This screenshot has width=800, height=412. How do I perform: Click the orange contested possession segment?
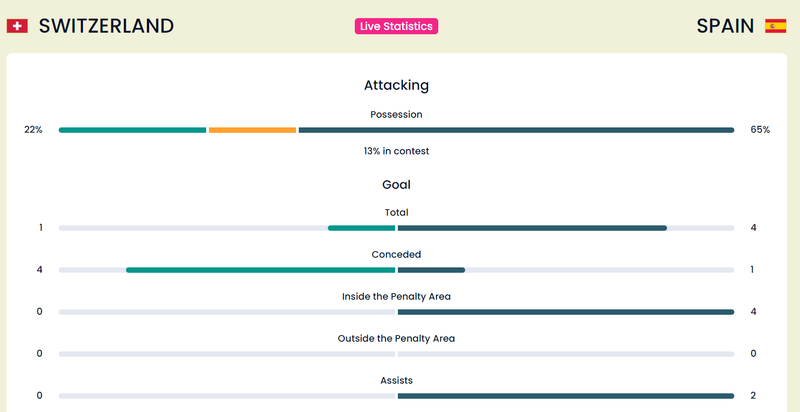252,130
